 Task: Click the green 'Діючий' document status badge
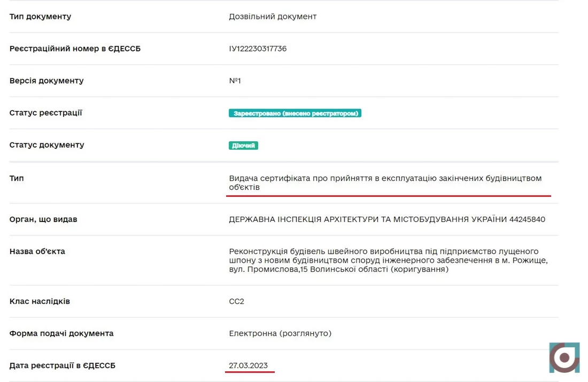(x=243, y=146)
